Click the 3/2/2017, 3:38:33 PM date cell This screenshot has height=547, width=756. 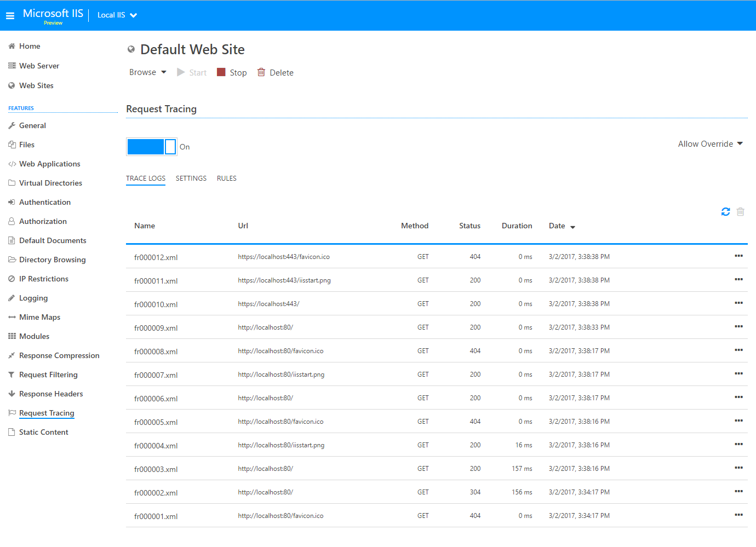tap(579, 327)
